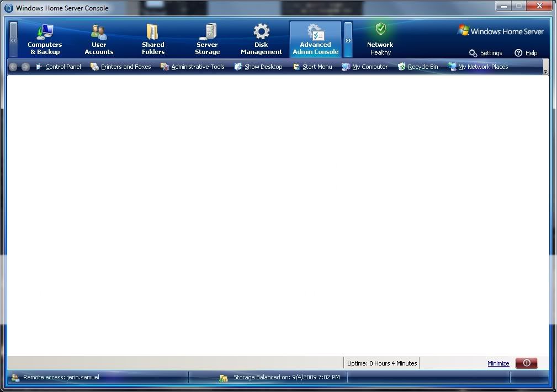Image resolution: width=557 pixels, height=392 pixels.
Task: Click the console home icon in title bar
Action: point(8,8)
